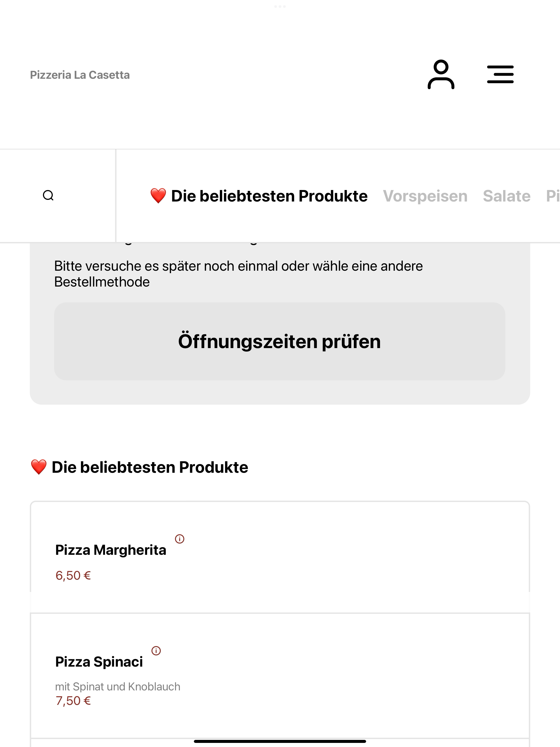Tap the home indicator bar at bottom
560x747 pixels.
[x=280, y=741]
